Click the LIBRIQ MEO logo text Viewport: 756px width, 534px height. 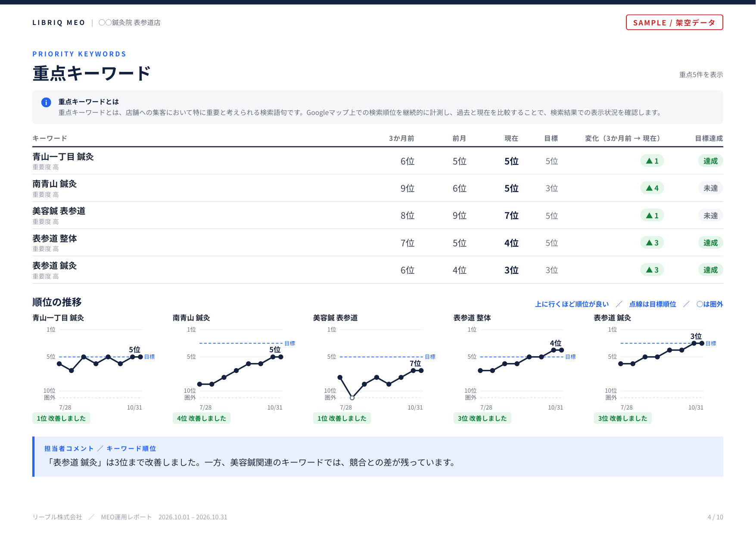pos(59,22)
